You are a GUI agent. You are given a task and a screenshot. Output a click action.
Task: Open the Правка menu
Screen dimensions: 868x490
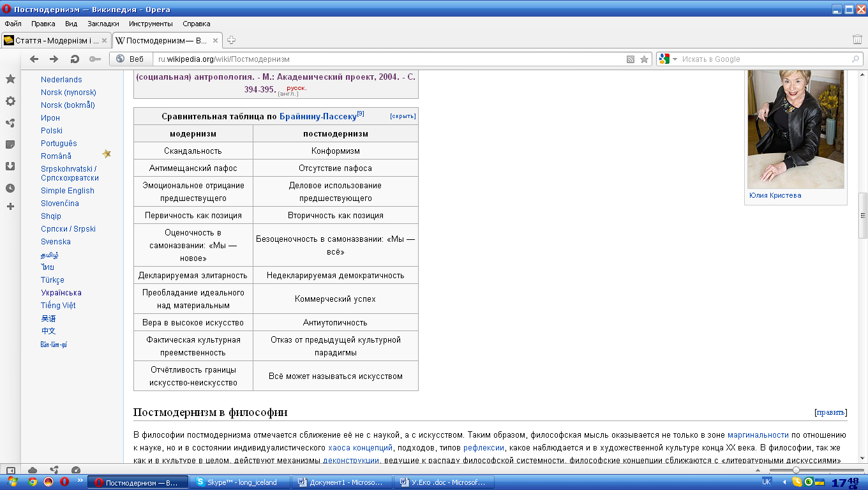pyautogui.click(x=43, y=24)
